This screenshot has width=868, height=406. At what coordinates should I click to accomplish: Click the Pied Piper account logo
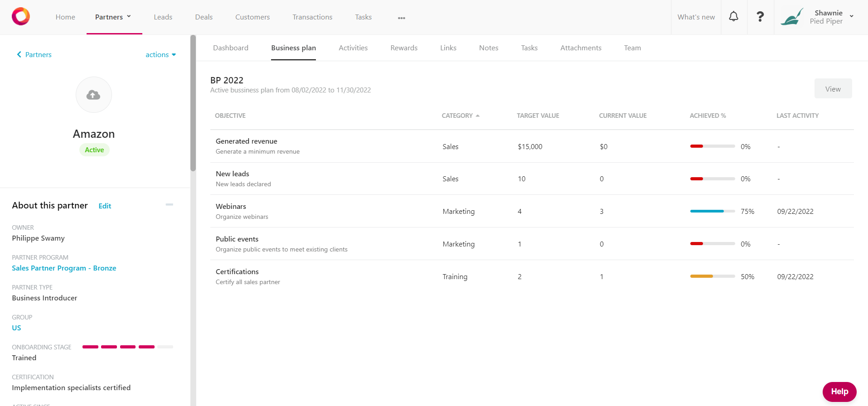[791, 17]
